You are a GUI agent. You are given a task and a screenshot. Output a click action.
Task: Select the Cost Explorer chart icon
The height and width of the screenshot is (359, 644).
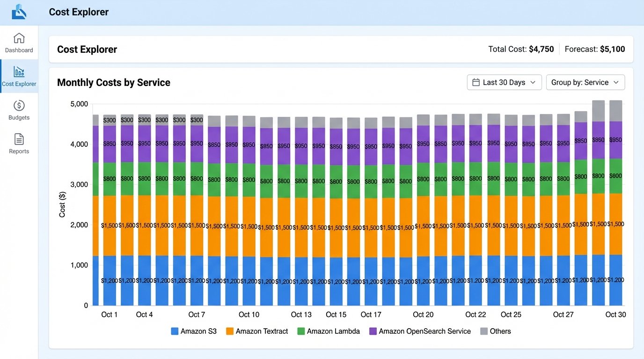tap(19, 72)
